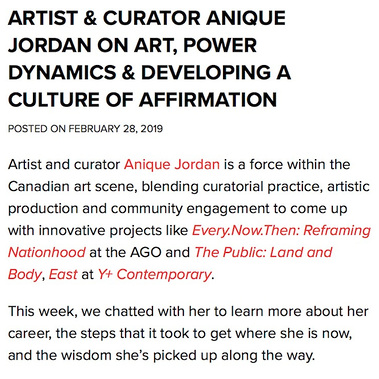This screenshot has height=379, width=379.
Task: Open the Anique Jordan red link
Action: [172, 165]
